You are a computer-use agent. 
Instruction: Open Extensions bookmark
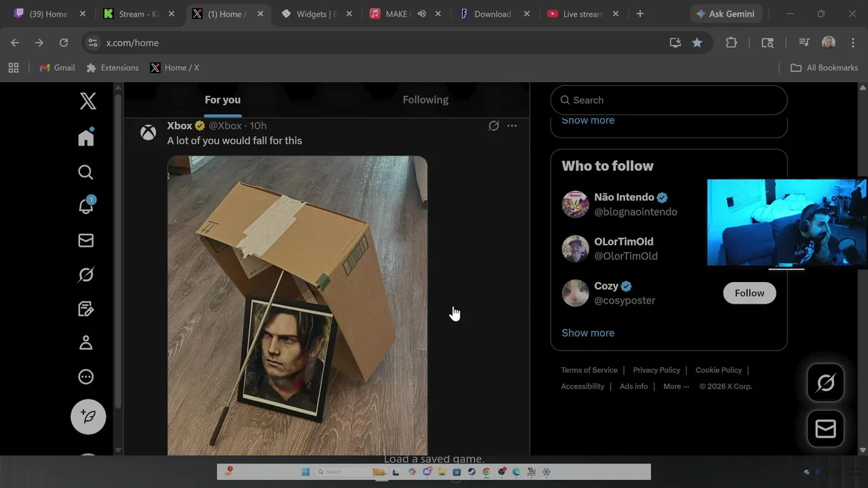pos(113,68)
